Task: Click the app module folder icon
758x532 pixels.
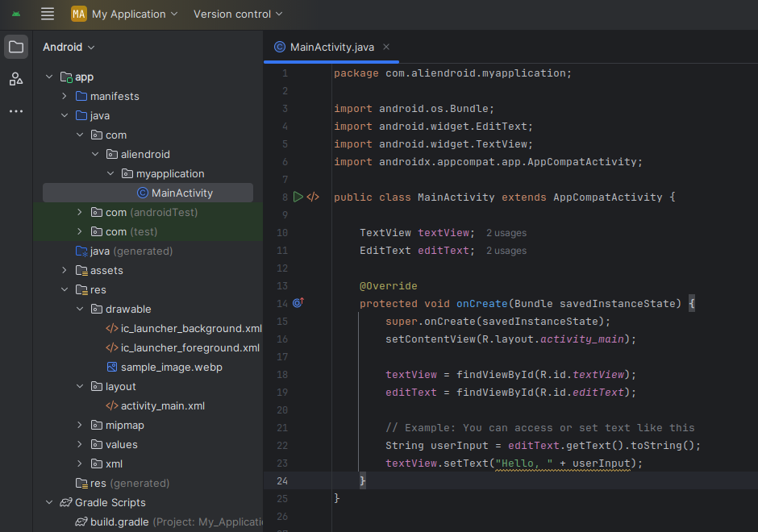Action: (66, 77)
